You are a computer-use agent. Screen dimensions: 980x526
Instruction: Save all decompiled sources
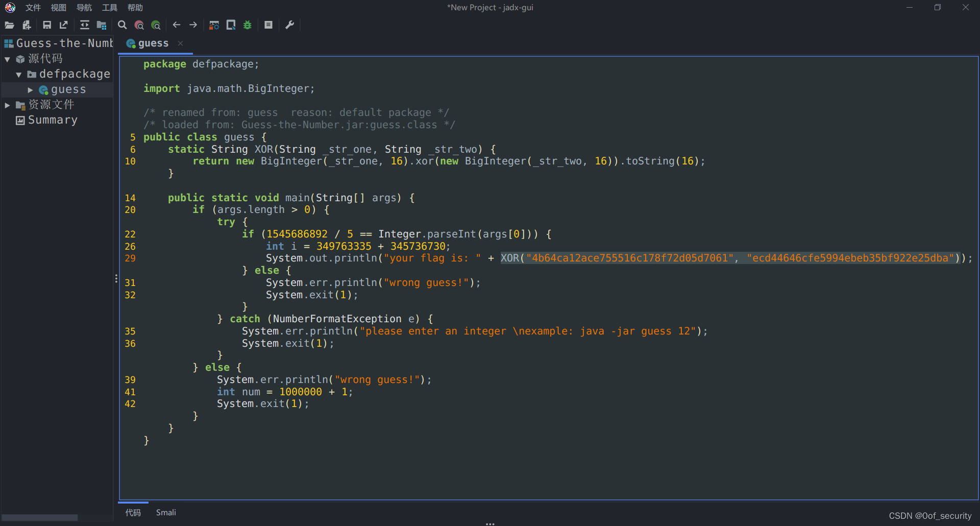coord(47,25)
